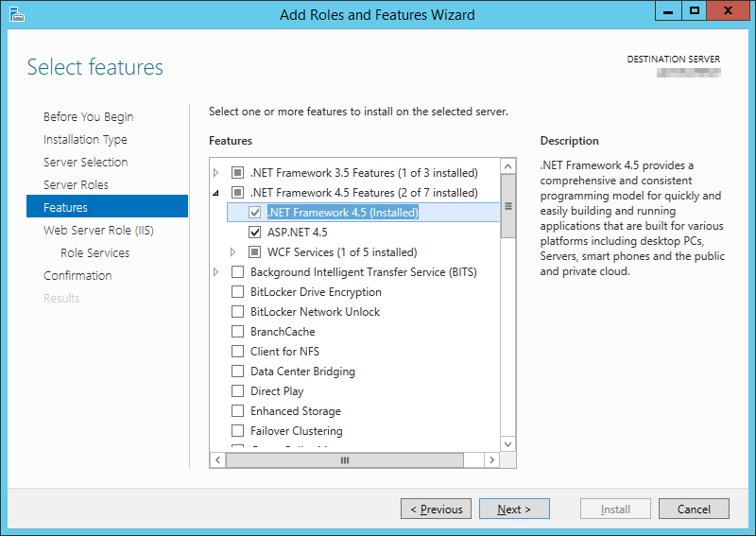Click the vertical scrollbar down arrow

507,443
